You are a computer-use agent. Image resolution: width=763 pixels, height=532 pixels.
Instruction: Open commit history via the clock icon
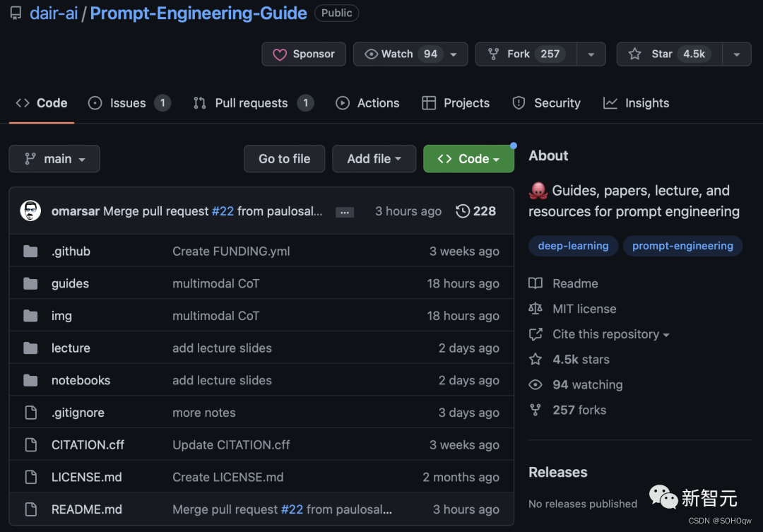[x=463, y=211]
